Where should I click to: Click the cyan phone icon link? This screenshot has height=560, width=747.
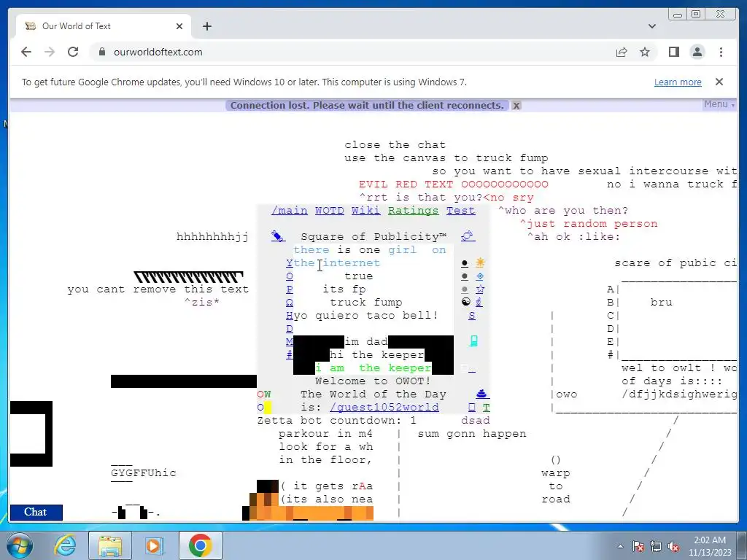(473, 341)
